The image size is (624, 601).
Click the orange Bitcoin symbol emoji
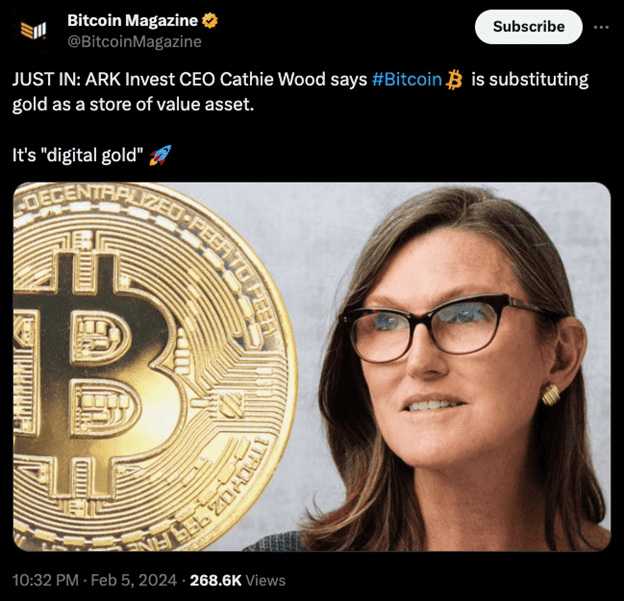point(454,79)
